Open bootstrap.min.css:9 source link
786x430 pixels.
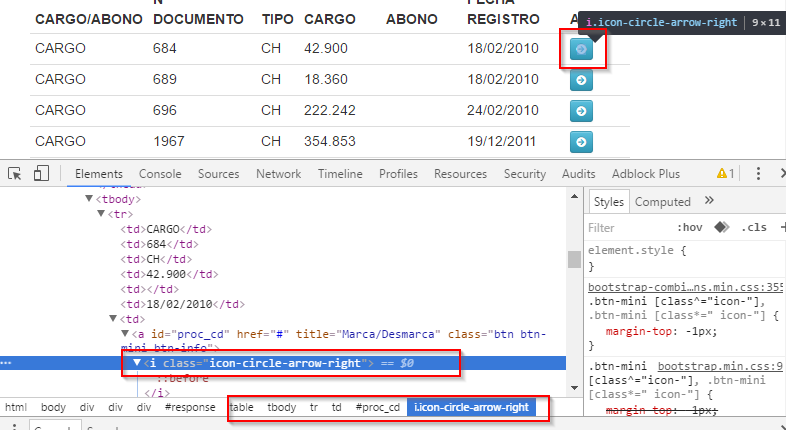(x=720, y=366)
